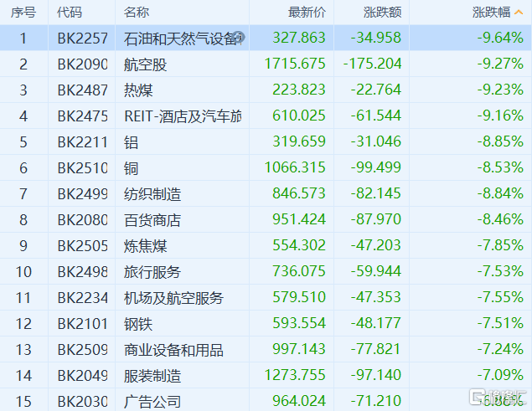Select the 百货商店 sector name

click(x=152, y=220)
